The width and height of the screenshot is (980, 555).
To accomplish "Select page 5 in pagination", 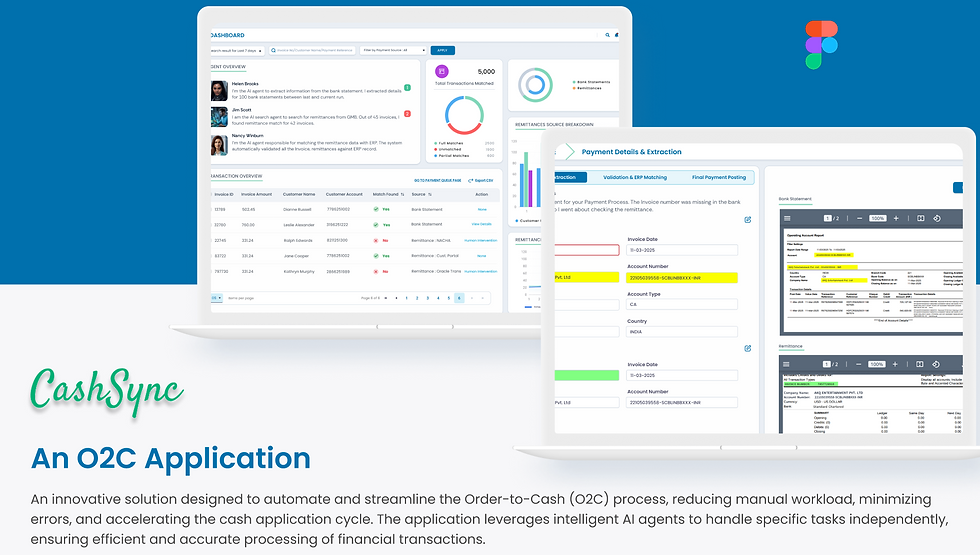I will (x=449, y=298).
